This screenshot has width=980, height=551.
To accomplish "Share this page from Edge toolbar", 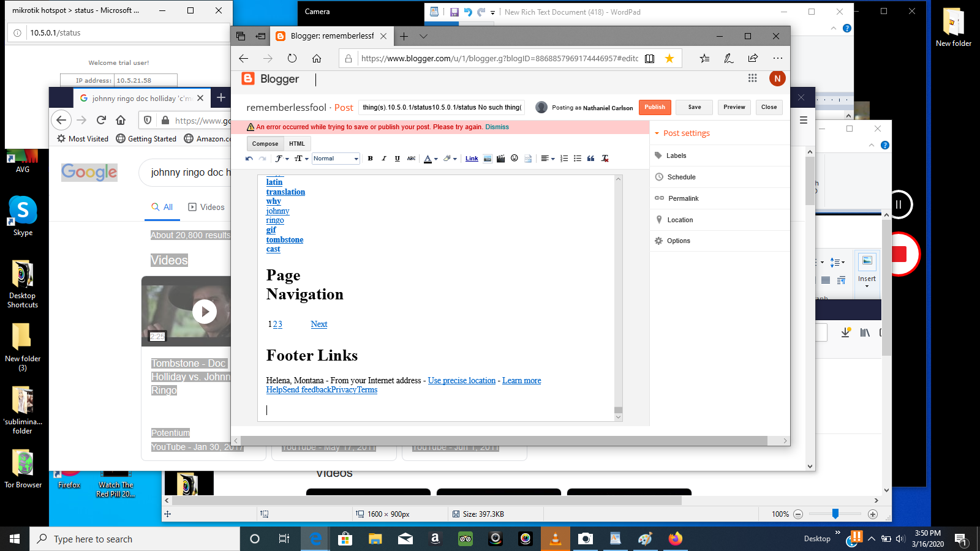I will (x=753, y=58).
